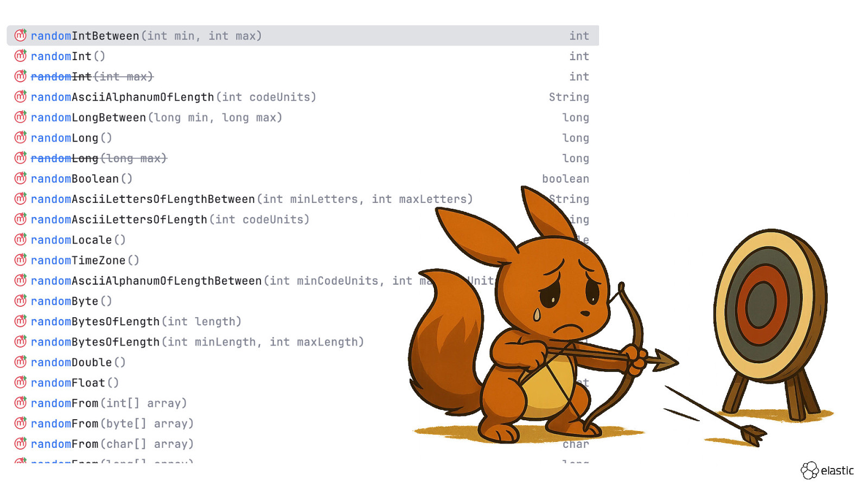Click the method icon beside randomAsciiLettersOfLengthBetween

21,198
